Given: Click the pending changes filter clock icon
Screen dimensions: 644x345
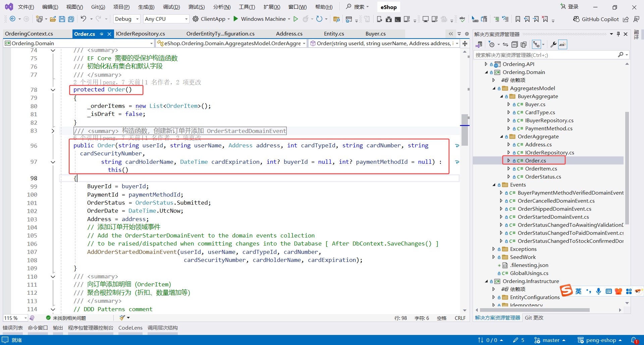Looking at the screenshot, I should coord(492,44).
